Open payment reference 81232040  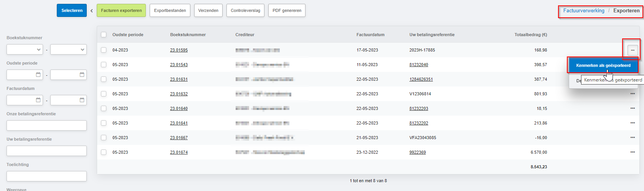[419, 65]
